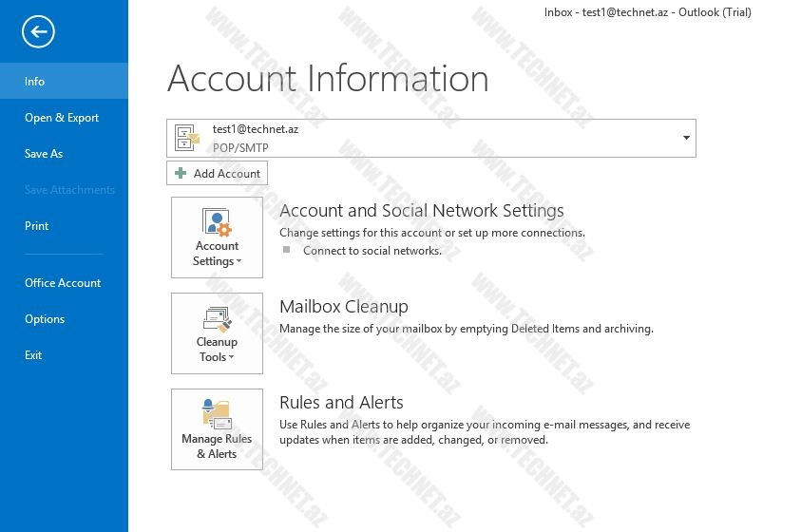Go to Office Account page

coord(63,283)
